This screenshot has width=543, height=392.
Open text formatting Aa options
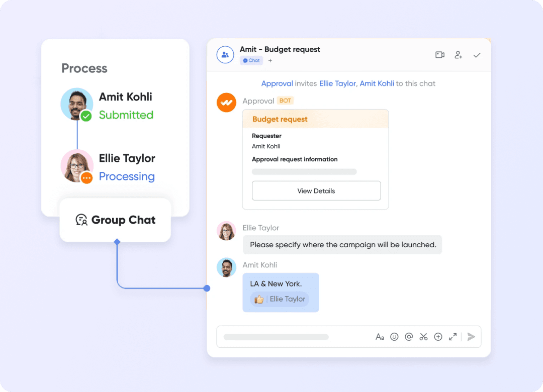(x=380, y=337)
